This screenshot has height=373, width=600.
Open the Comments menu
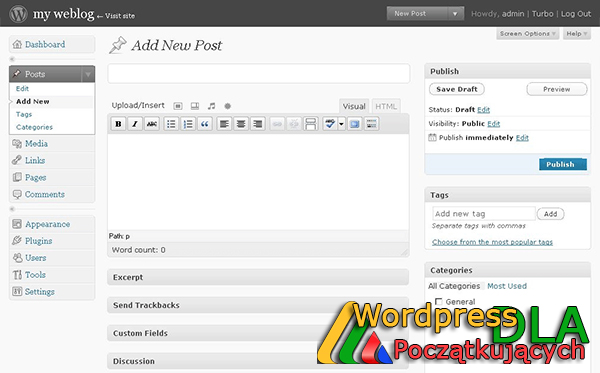[x=52, y=194]
